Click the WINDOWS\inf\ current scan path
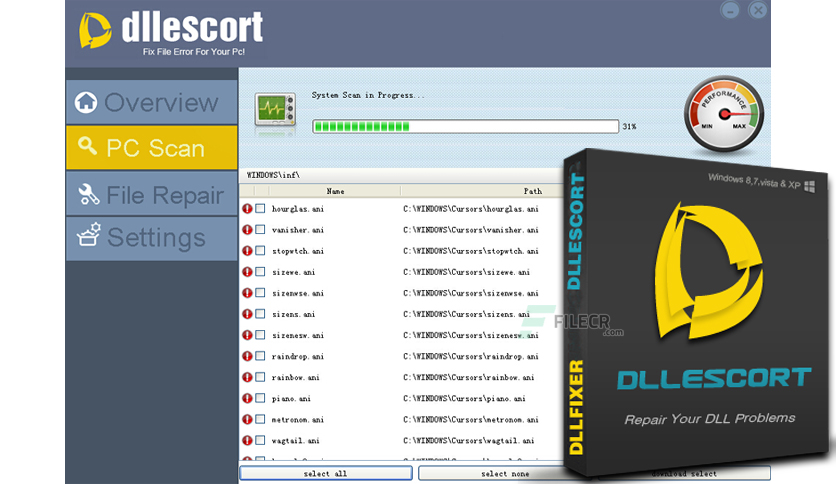Screen dimensions: 836x484 click(273, 175)
